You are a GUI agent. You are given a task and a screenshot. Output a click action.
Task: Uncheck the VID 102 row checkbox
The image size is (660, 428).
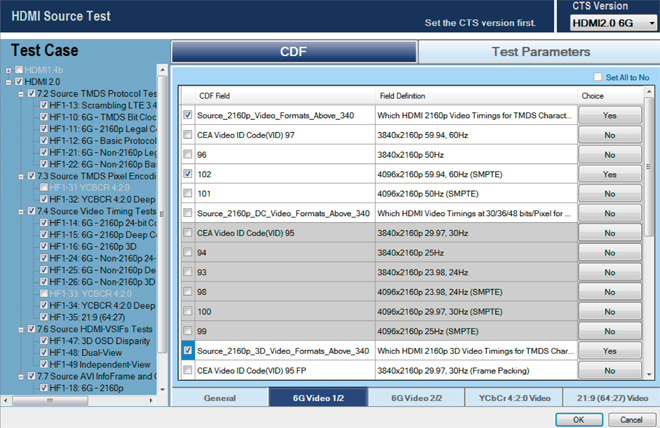tap(188, 174)
